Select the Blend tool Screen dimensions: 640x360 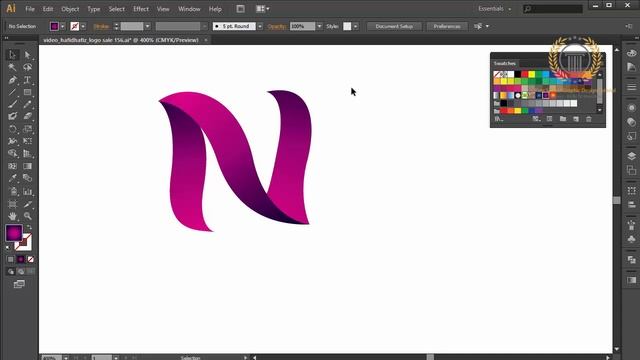[x=27, y=178]
